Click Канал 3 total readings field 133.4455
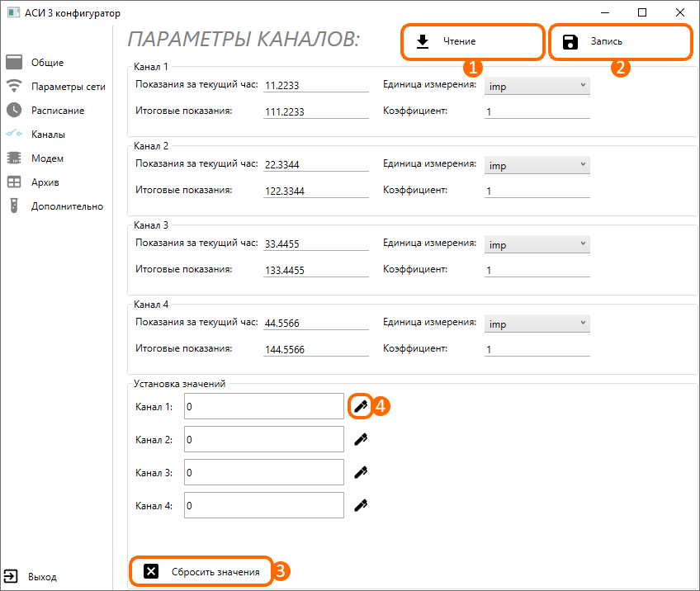The width and height of the screenshot is (700, 591). [x=316, y=270]
